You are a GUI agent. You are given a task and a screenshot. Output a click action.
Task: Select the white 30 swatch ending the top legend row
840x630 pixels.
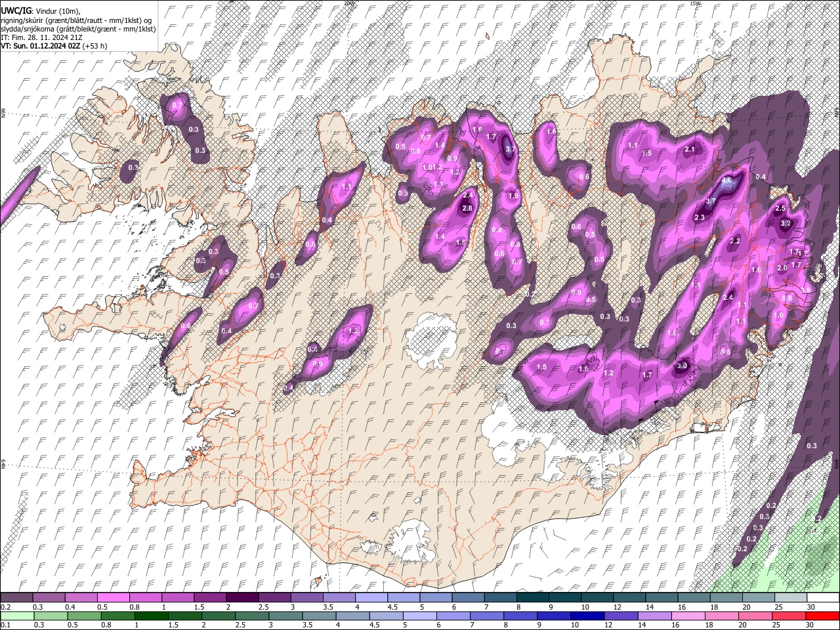(x=823, y=598)
